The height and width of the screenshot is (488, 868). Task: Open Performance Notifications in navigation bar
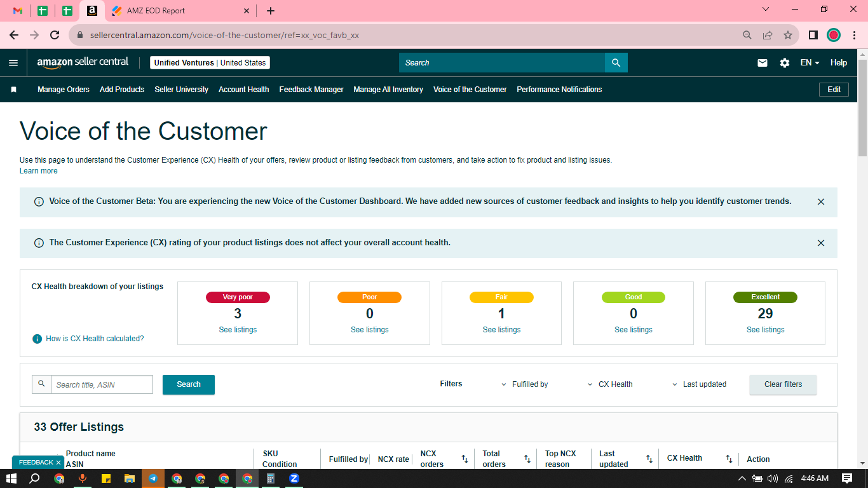559,90
